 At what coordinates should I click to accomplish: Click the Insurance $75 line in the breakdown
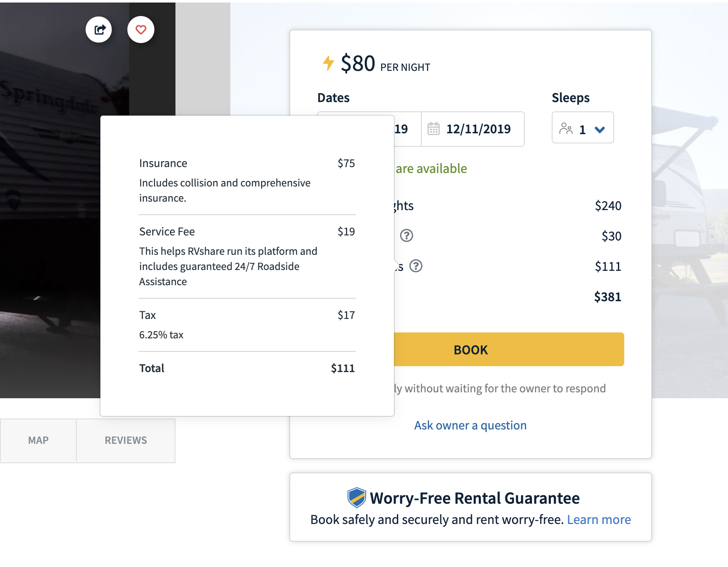tap(247, 163)
